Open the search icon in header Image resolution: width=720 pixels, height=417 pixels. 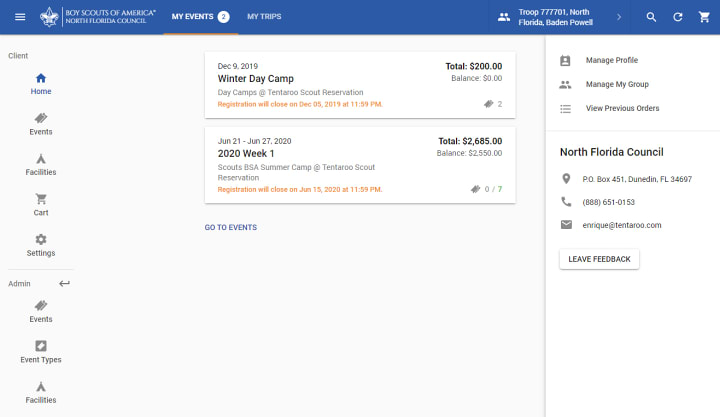tap(651, 17)
